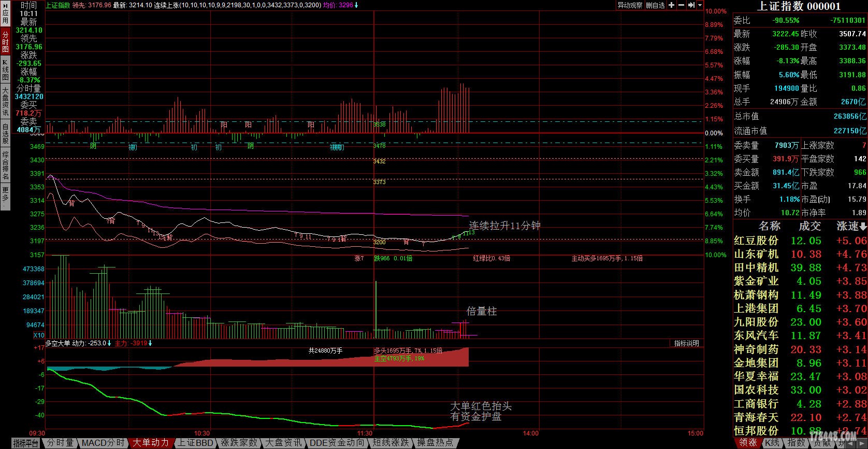This screenshot has height=449, width=868.
Task: Select 杭萧钢构 stock row
Action: [800, 294]
